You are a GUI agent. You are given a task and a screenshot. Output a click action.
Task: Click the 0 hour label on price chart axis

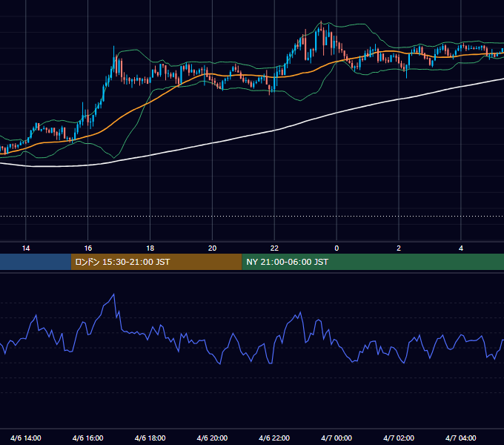coord(336,248)
